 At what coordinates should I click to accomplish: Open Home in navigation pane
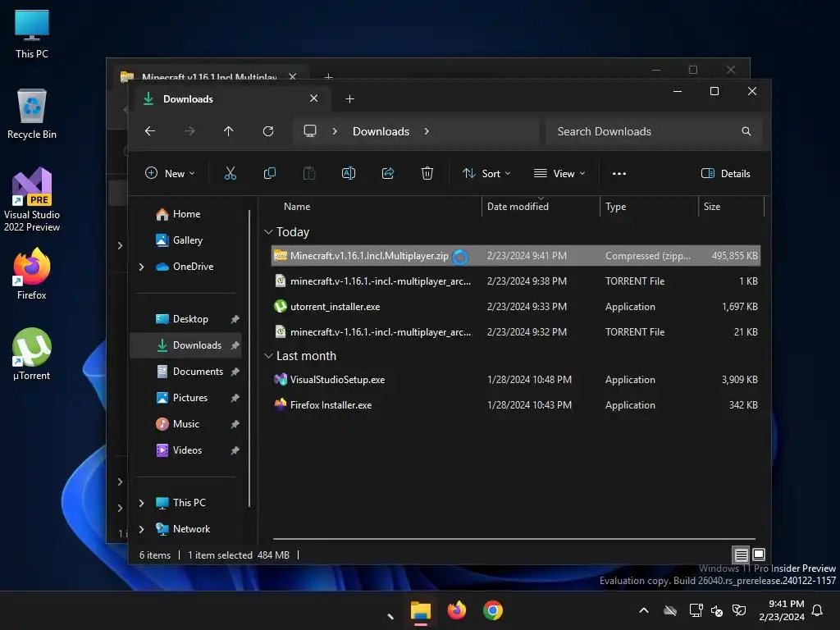click(186, 214)
